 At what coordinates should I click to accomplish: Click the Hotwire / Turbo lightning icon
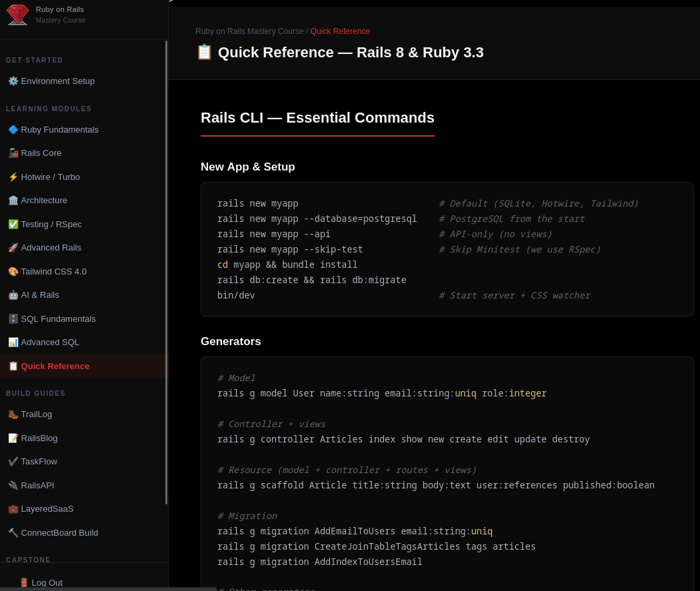pyautogui.click(x=13, y=177)
